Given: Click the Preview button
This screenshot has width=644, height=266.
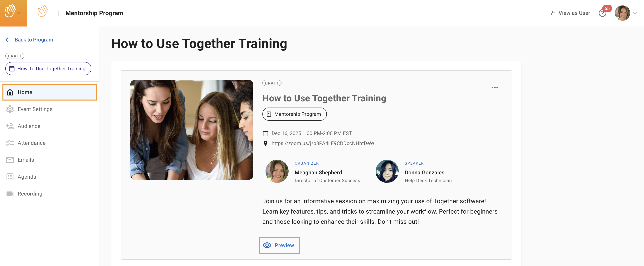Looking at the screenshot, I should (x=279, y=245).
